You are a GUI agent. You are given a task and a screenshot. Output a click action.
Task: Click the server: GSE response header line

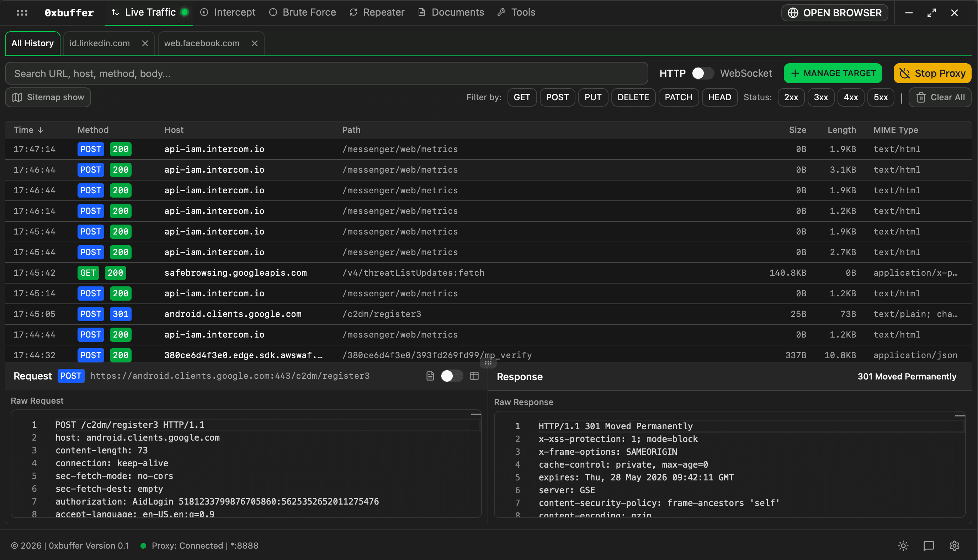567,490
